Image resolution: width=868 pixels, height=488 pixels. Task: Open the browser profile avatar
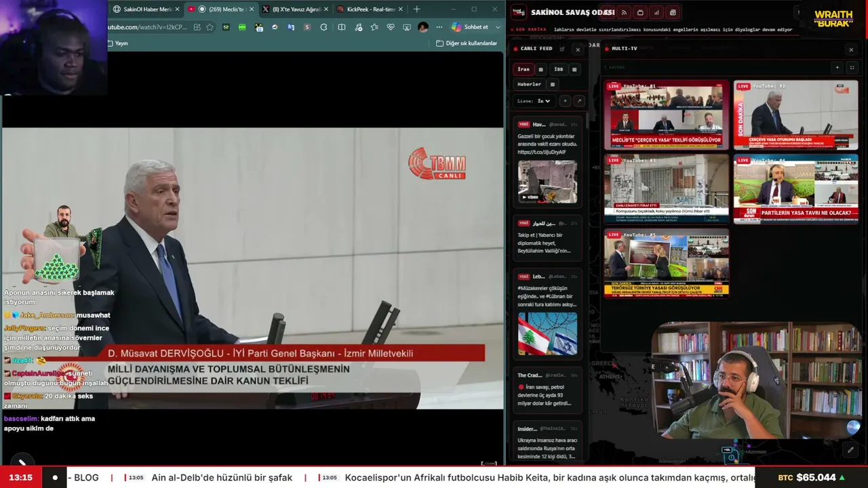tap(423, 27)
